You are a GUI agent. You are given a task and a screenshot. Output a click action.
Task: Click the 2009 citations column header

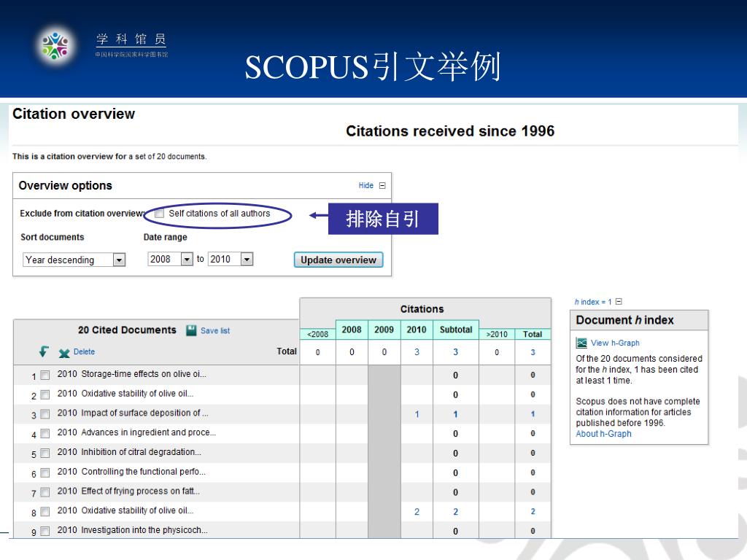click(384, 330)
